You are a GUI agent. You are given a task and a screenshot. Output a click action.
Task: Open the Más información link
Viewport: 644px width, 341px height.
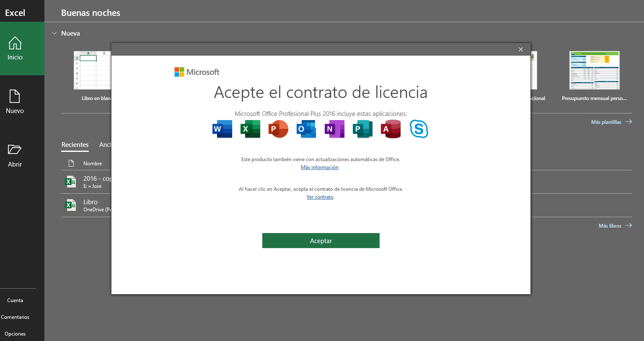pyautogui.click(x=320, y=167)
